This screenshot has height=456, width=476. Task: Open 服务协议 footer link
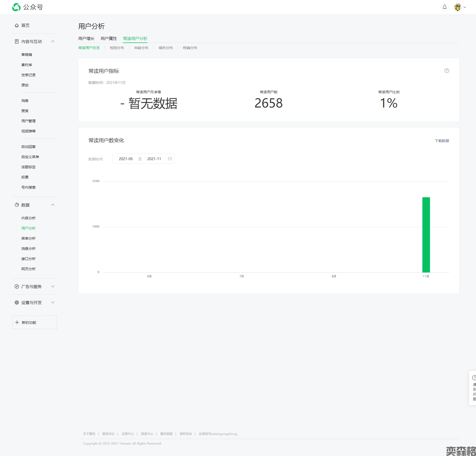click(109, 434)
